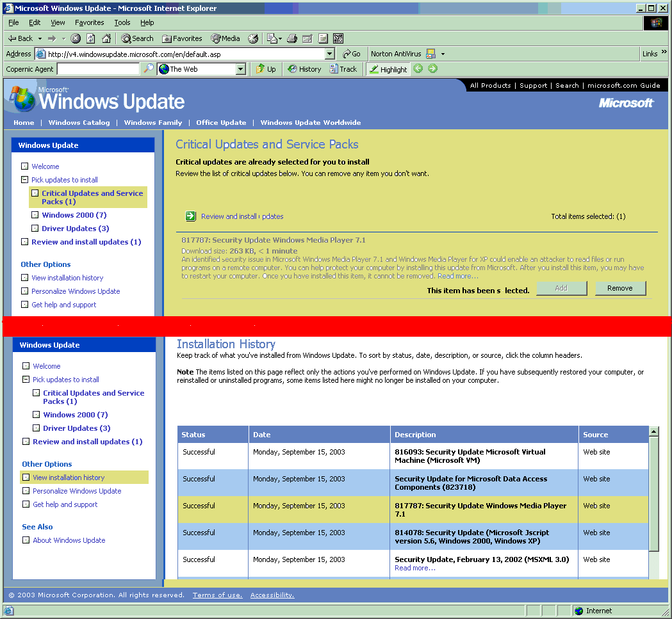
Task: Click the Up icon on the Copernic toolbar
Action: coord(265,69)
